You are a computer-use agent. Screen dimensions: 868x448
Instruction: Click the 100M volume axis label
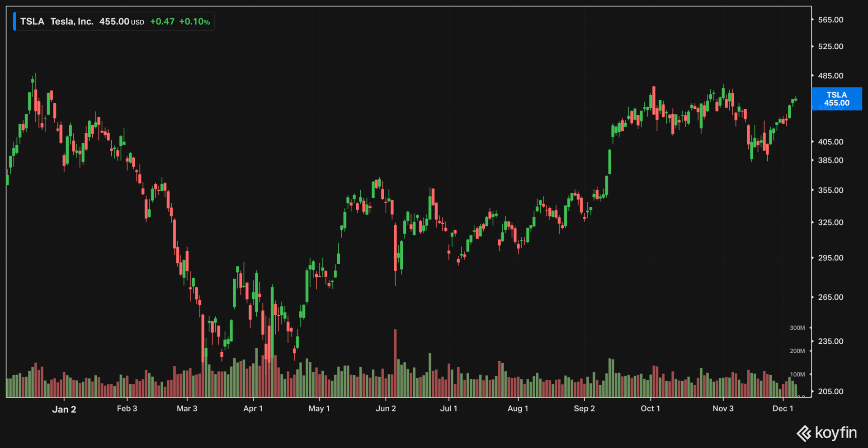point(797,374)
